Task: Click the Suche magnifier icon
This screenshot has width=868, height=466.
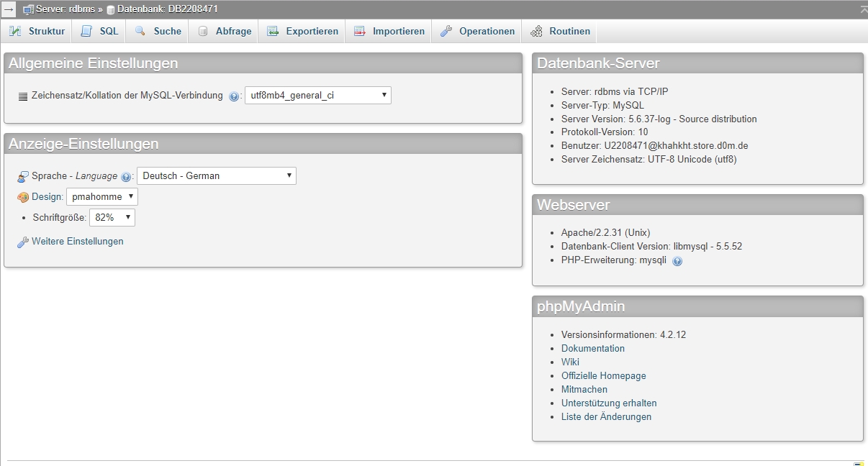Action: click(x=140, y=31)
